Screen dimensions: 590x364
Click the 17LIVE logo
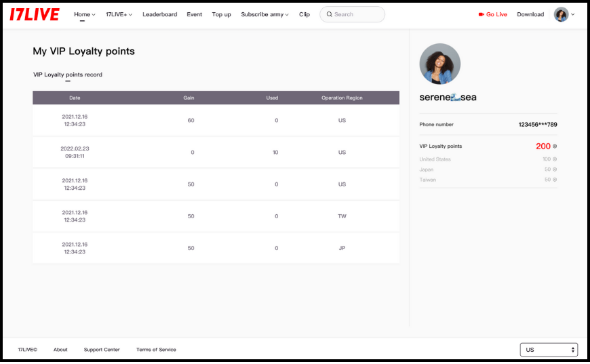point(34,14)
